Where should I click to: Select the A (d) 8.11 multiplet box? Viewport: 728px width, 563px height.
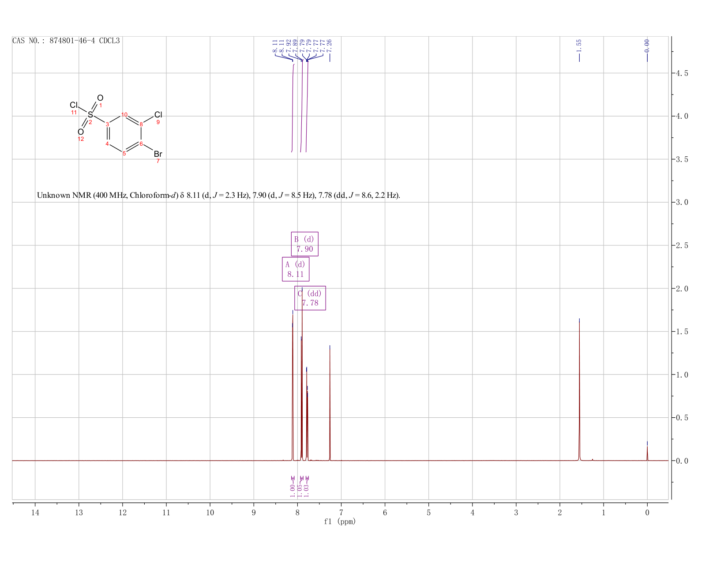coord(296,269)
